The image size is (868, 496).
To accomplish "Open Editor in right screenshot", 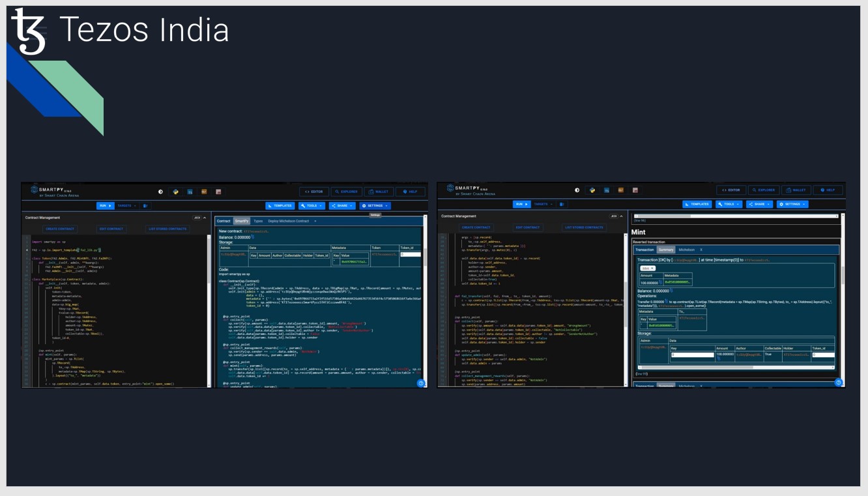I will (731, 190).
